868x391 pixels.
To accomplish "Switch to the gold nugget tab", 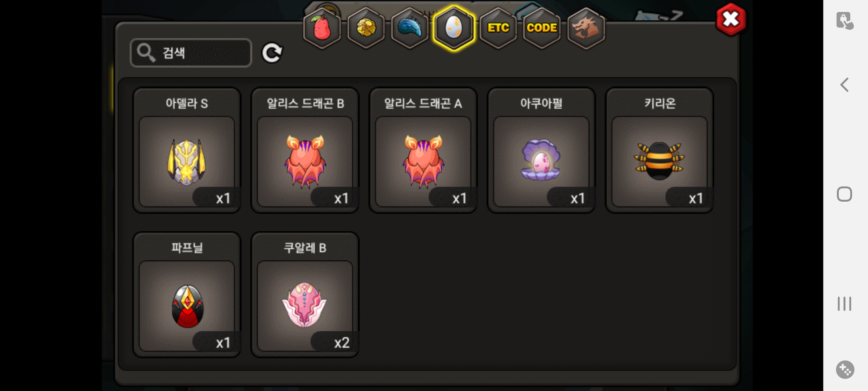I will (x=366, y=28).
